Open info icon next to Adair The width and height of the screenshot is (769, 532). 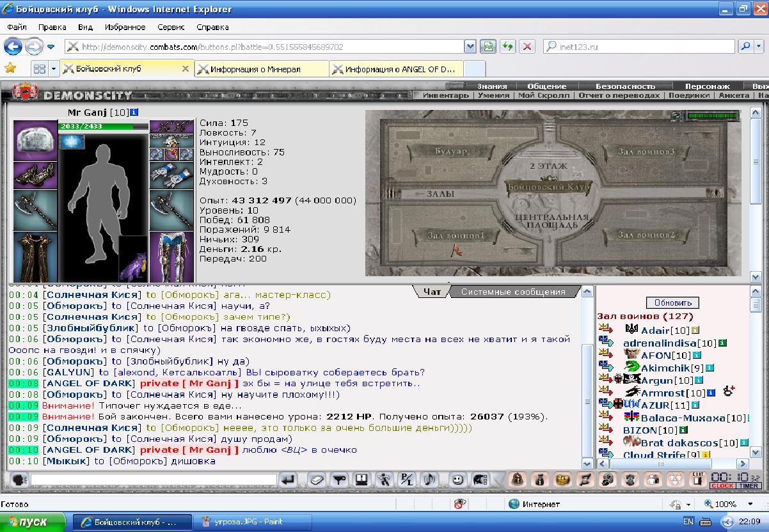695,331
